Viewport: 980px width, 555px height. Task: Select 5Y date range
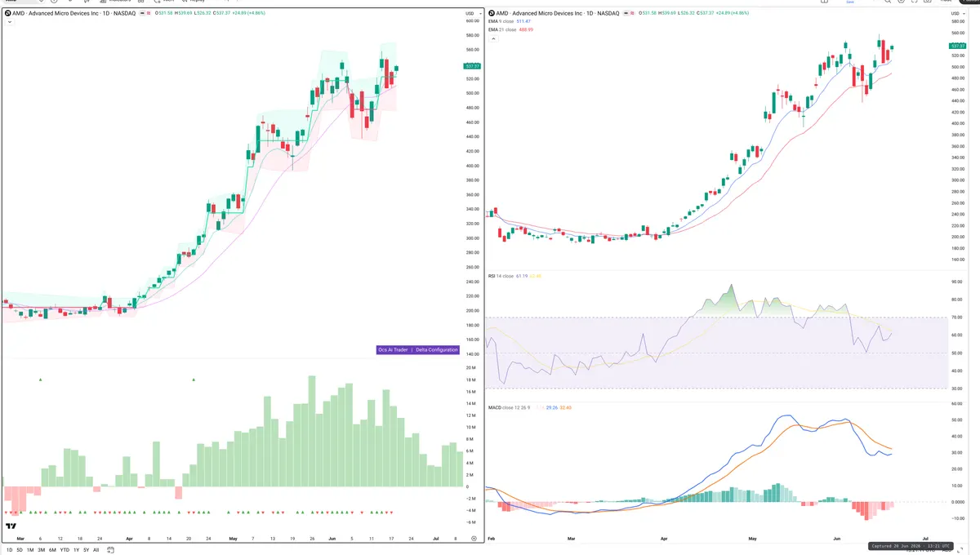point(87,550)
